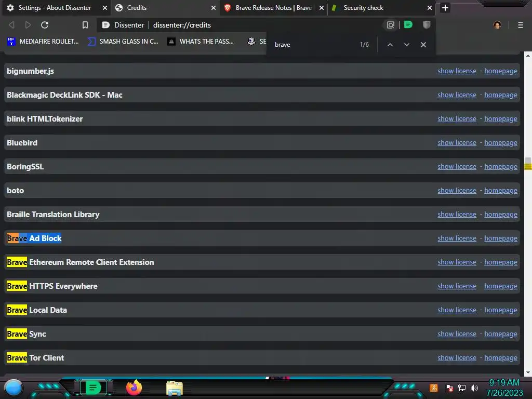The height and width of the screenshot is (399, 532).
Task: Open WHATS THE PASS... bookmark
Action: coord(201,42)
